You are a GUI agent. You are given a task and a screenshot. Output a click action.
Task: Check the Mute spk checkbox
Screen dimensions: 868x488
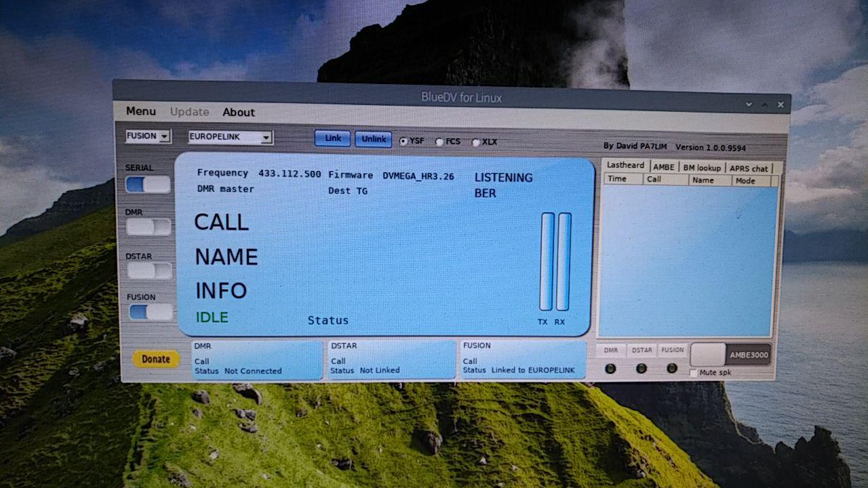tap(693, 372)
